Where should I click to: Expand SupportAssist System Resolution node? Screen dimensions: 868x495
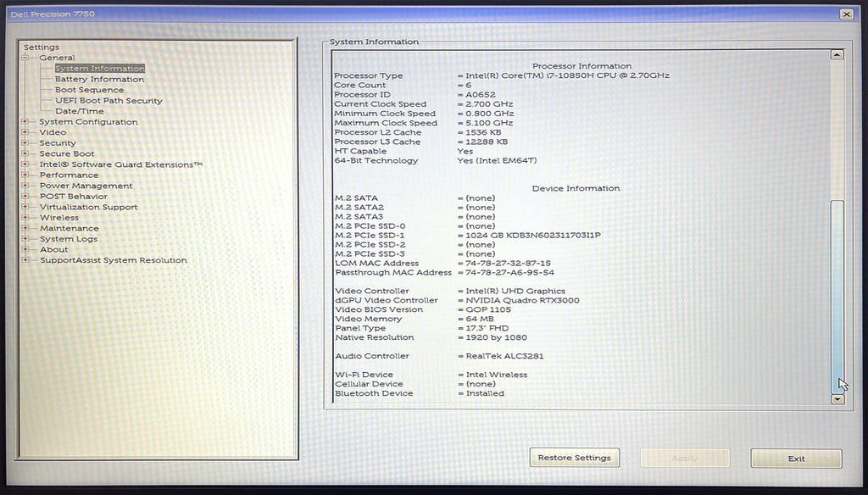(25, 260)
